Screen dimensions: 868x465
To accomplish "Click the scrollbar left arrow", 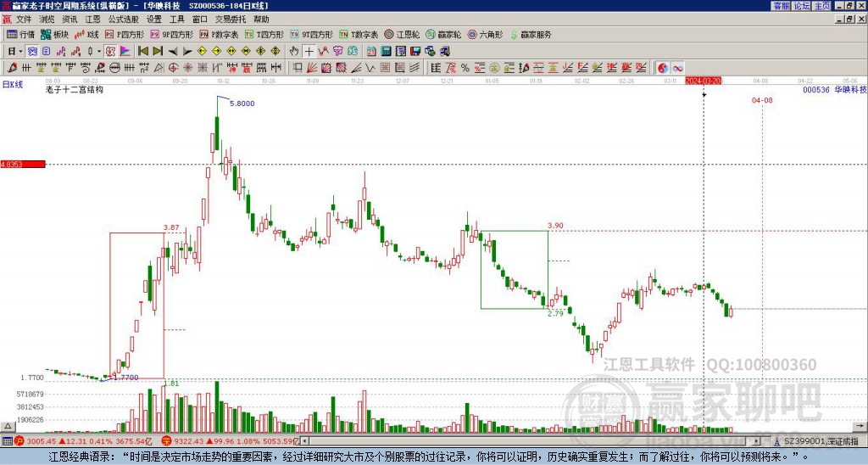I will pyautogui.click(x=305, y=441).
